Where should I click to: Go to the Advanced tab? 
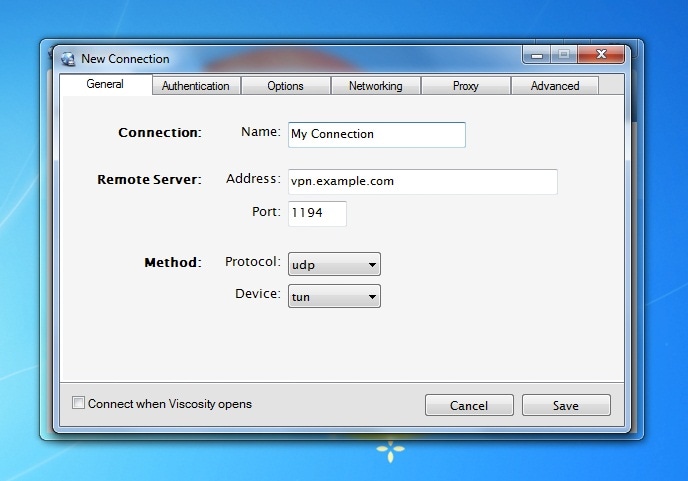pyautogui.click(x=555, y=86)
